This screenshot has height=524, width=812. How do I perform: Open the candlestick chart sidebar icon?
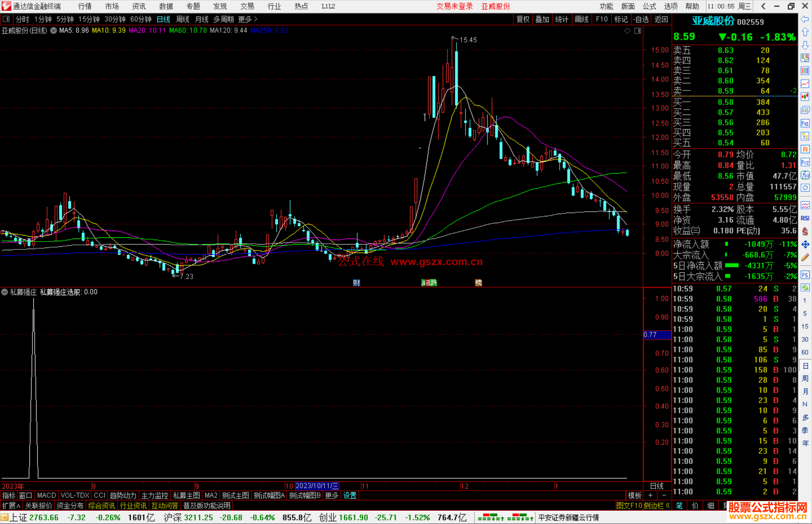pos(805,97)
